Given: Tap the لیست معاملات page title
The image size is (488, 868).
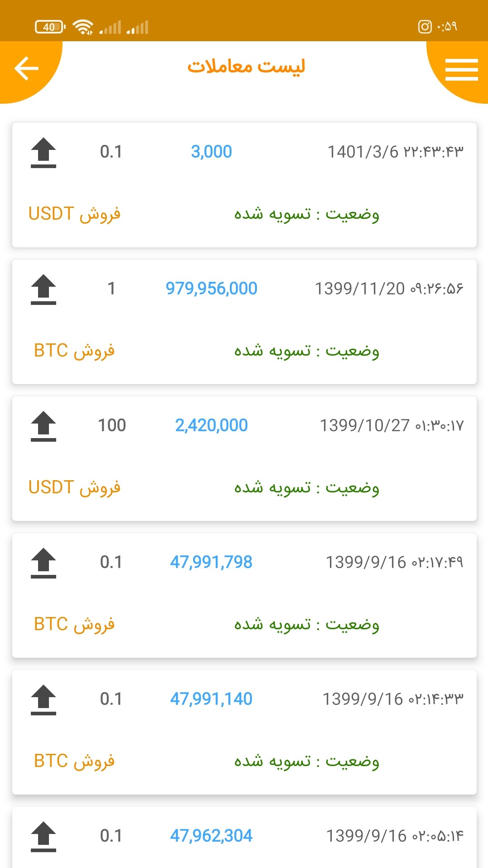Looking at the screenshot, I should tap(246, 67).
